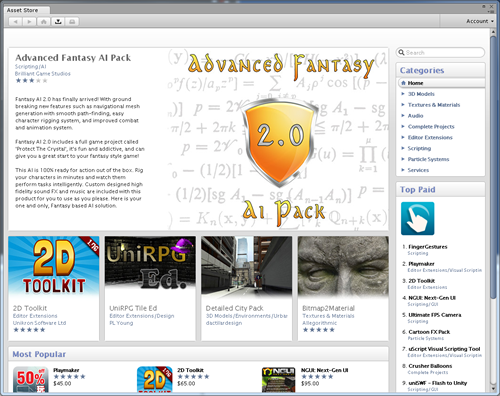Image resolution: width=500 pixels, height=396 pixels.
Task: Click the toolbar icon beside the download icon
Action: [72, 22]
